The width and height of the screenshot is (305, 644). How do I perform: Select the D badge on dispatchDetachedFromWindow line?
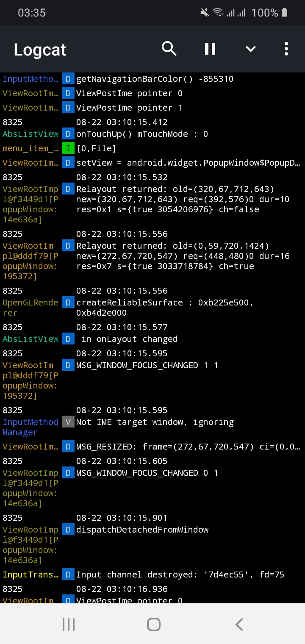coord(68,529)
